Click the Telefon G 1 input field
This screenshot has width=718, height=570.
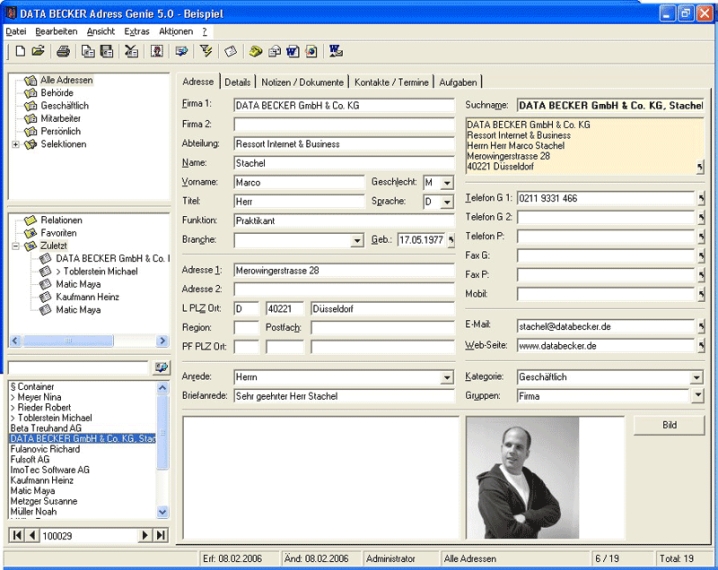[604, 198]
